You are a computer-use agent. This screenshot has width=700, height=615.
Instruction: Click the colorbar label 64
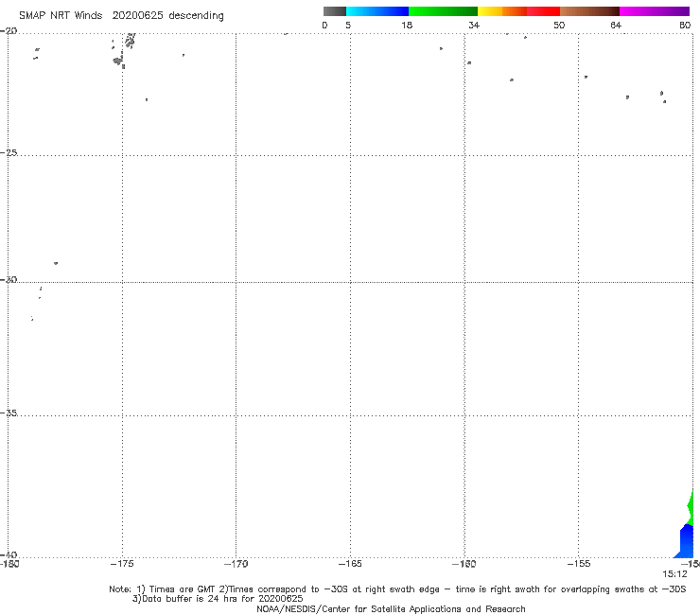tap(616, 25)
